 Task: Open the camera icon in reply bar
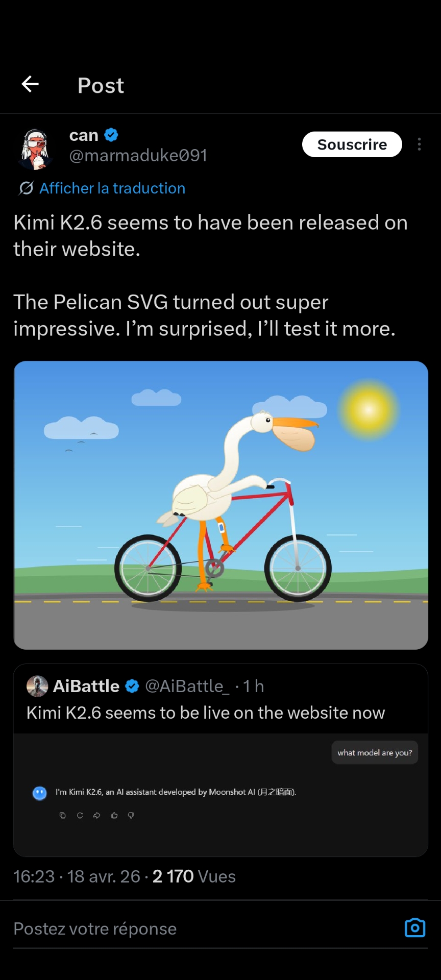point(414,928)
